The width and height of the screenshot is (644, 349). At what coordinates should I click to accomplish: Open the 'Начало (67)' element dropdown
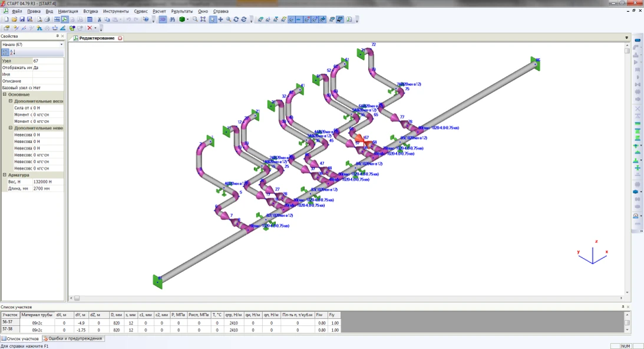[61, 44]
